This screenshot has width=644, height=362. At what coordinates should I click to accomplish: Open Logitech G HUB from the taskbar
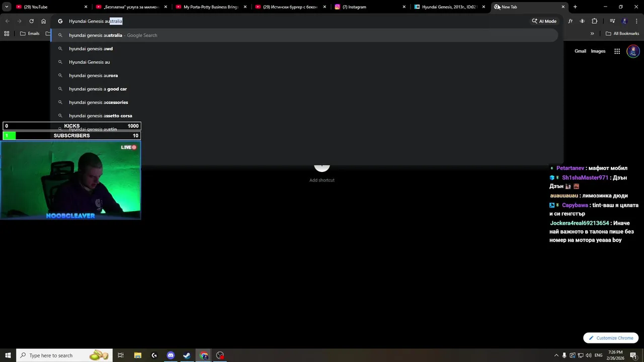pos(154,355)
